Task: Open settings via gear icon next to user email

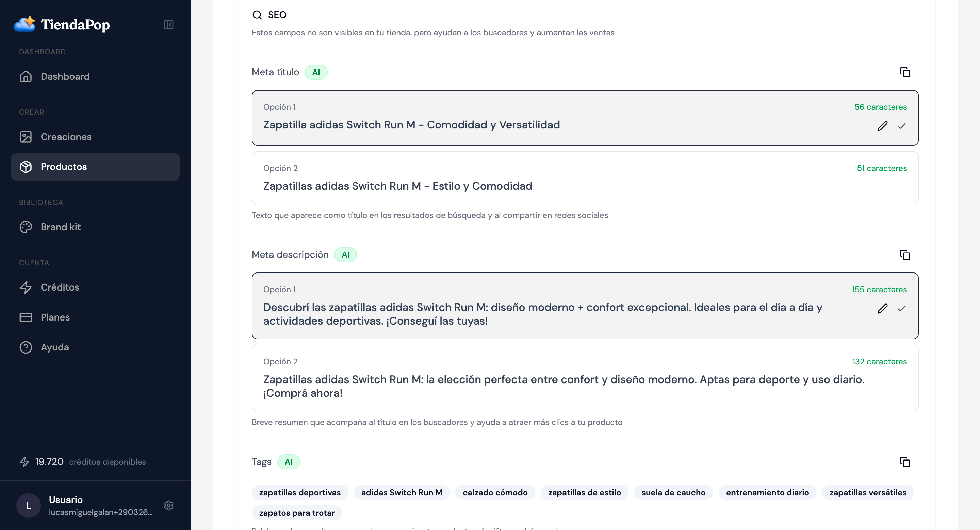Action: 169,505
